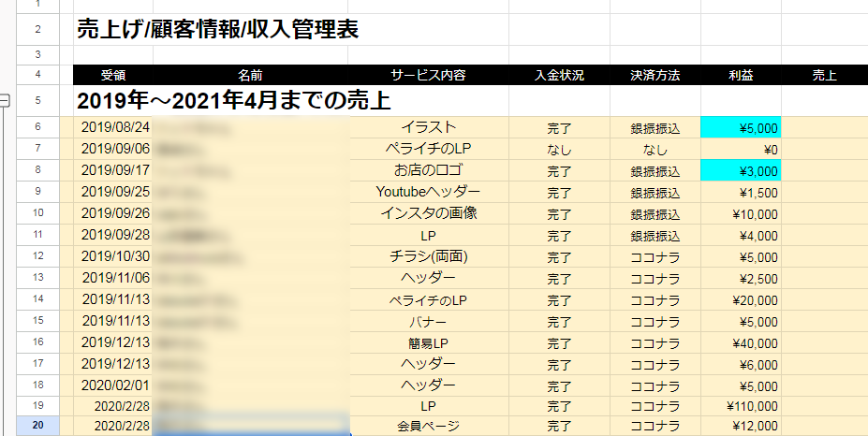Select the ¥20,000 profit cell
Screen dimensions: 868x436
741,300
